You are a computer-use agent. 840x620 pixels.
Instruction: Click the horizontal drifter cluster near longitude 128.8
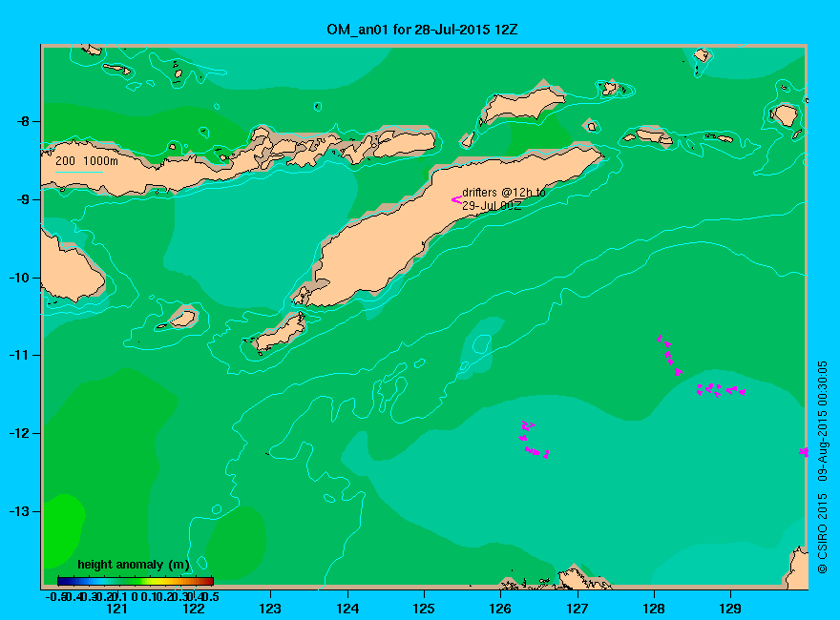(721, 390)
